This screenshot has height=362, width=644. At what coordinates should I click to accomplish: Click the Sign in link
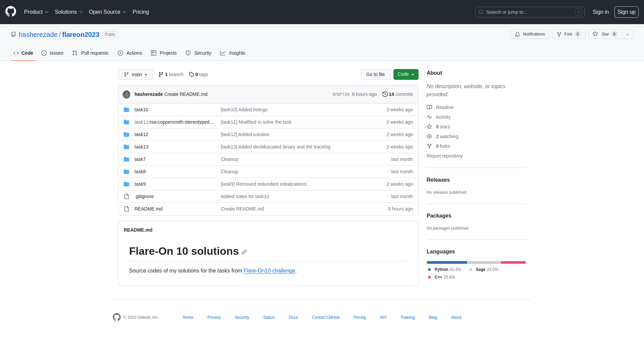point(601,12)
